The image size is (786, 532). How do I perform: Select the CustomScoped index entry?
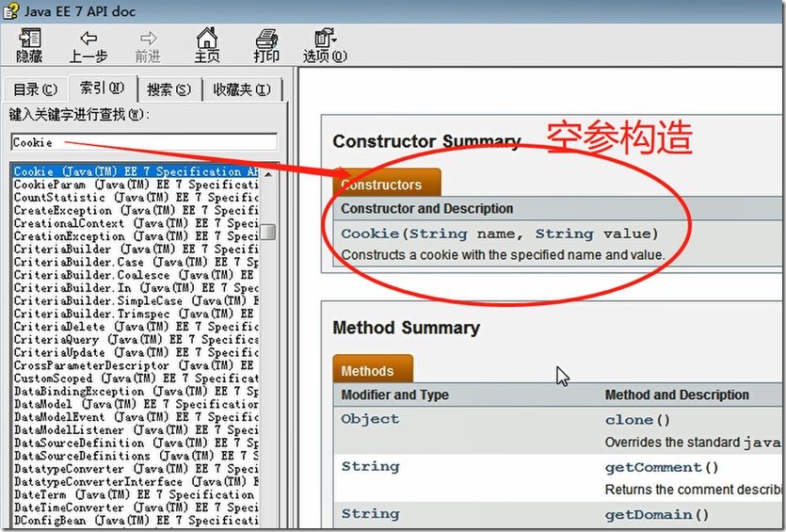136,379
